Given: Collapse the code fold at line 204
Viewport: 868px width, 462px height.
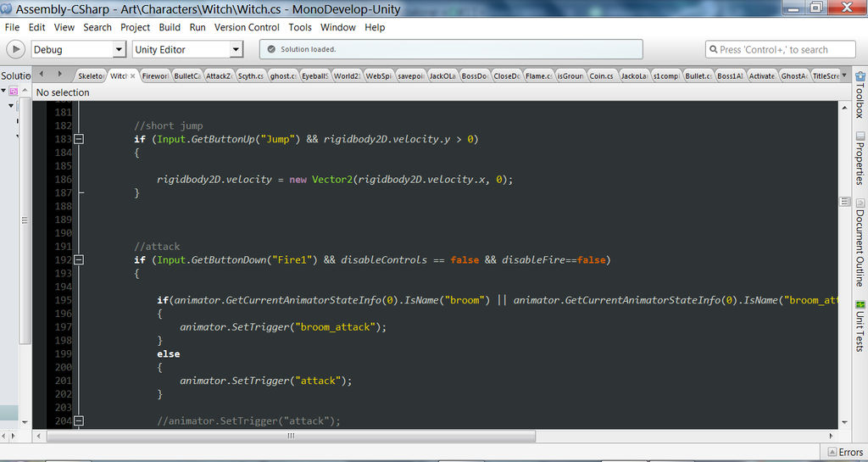Looking at the screenshot, I should coord(79,421).
